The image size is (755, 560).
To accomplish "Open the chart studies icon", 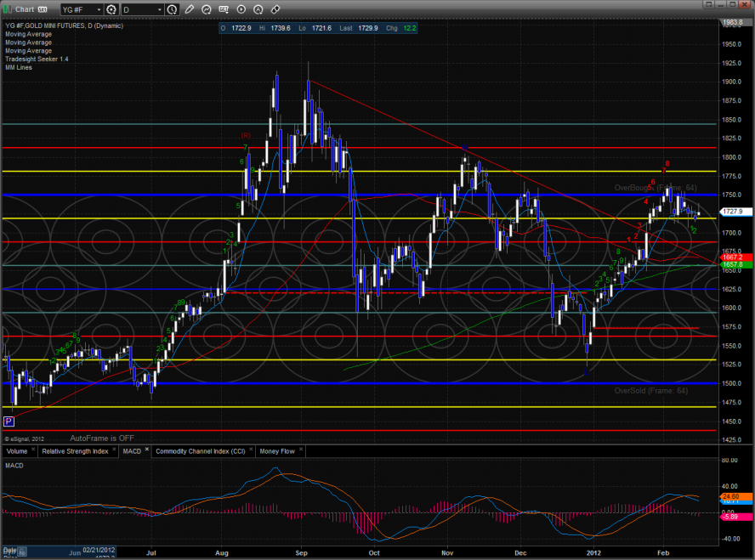I will tap(207, 9).
